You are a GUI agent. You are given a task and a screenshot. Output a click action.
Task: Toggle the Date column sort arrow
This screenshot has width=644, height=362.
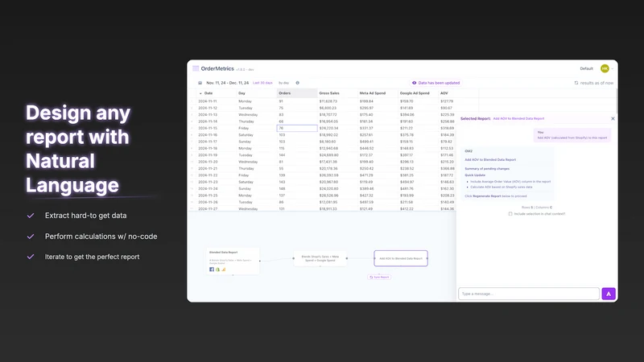pyautogui.click(x=200, y=93)
